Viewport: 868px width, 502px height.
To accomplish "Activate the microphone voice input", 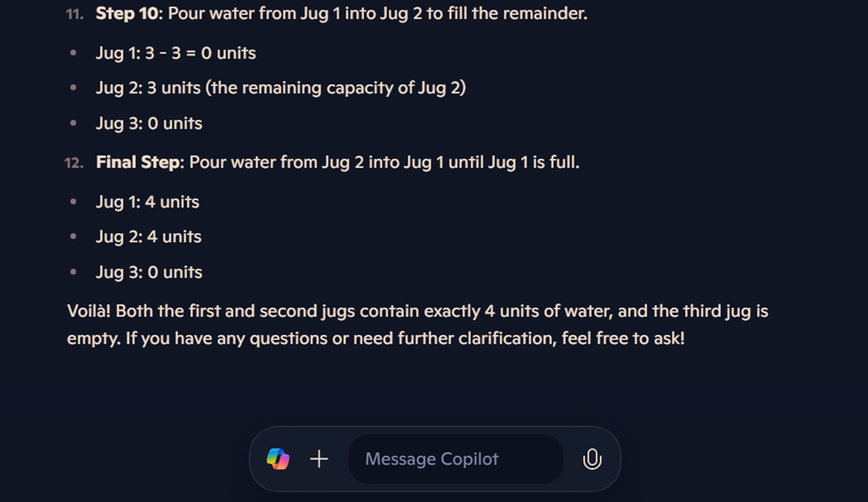I will pos(591,459).
